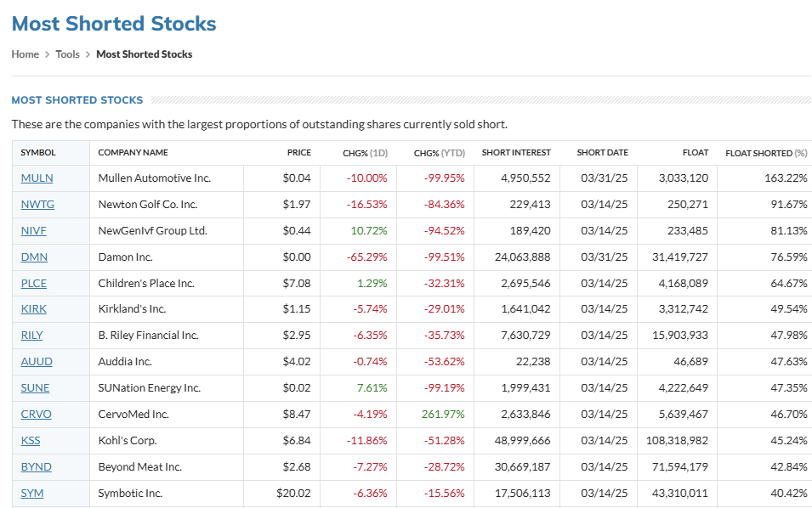Click SUNation Energy Inc. company name
The height and width of the screenshot is (508, 812).
pyautogui.click(x=149, y=388)
